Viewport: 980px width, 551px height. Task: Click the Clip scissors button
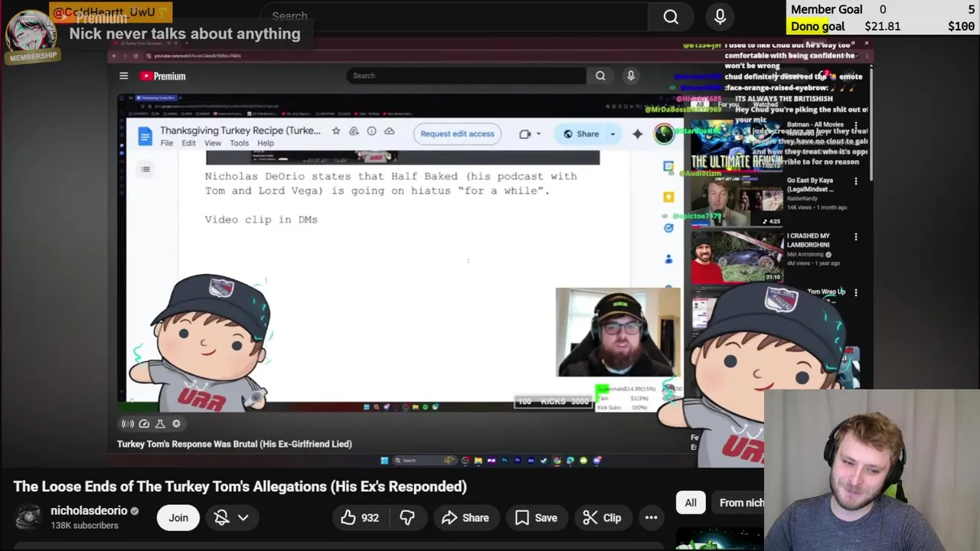[602, 518]
